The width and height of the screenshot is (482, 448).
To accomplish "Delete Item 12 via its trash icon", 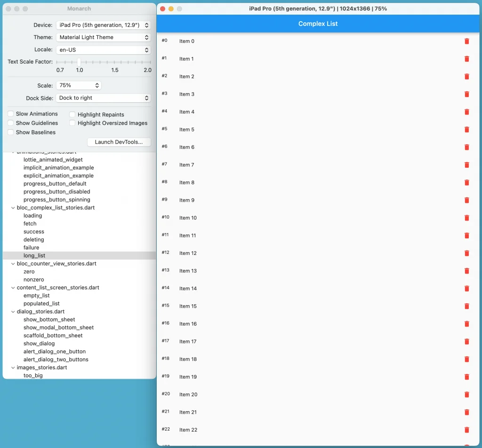I will [x=466, y=253].
